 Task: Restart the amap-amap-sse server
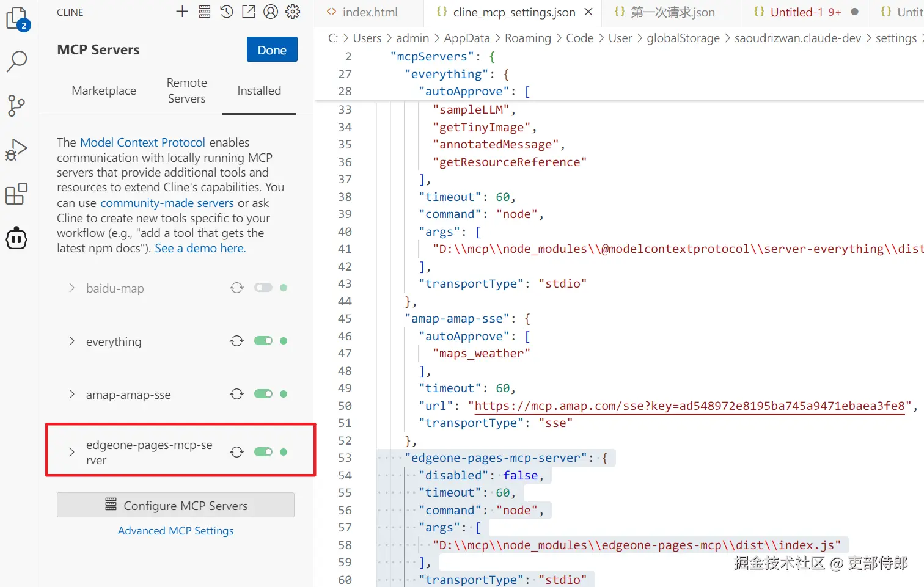coord(237,394)
